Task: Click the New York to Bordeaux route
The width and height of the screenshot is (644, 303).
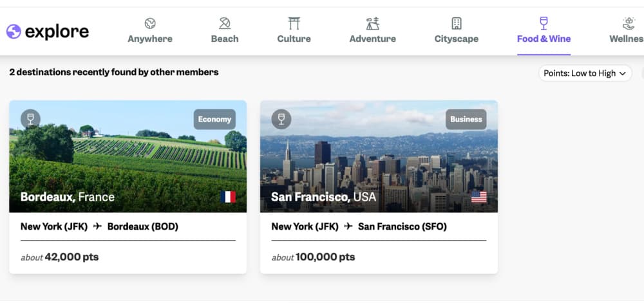Action: click(x=99, y=226)
